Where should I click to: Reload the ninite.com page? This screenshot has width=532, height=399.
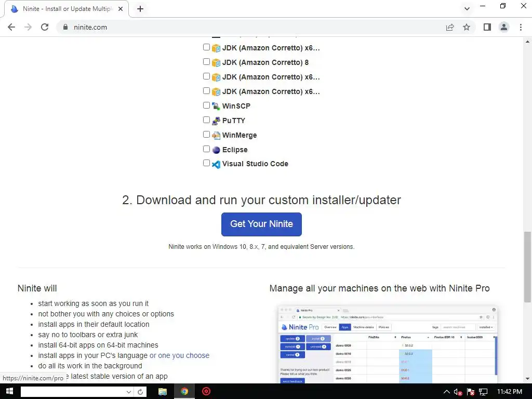click(45, 27)
